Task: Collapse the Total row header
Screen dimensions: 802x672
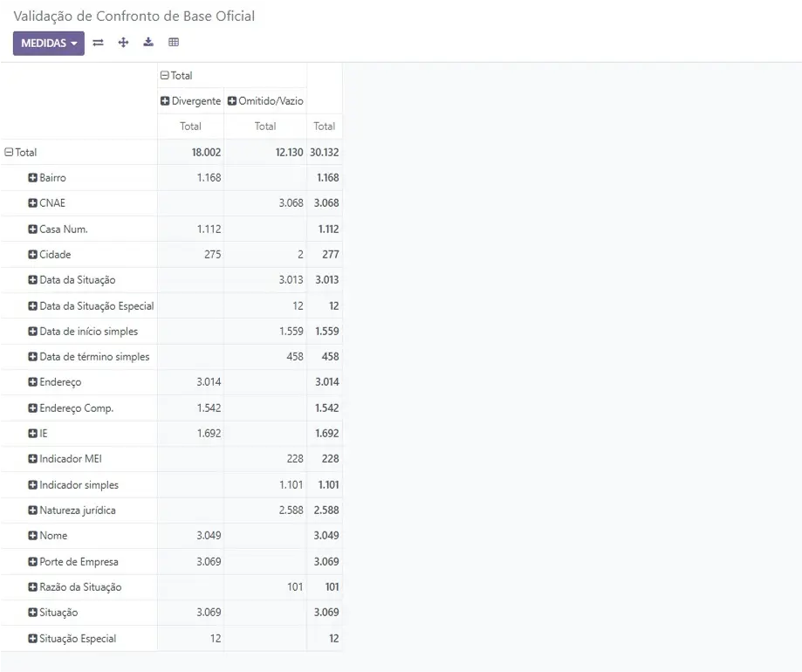Action: (x=21, y=153)
